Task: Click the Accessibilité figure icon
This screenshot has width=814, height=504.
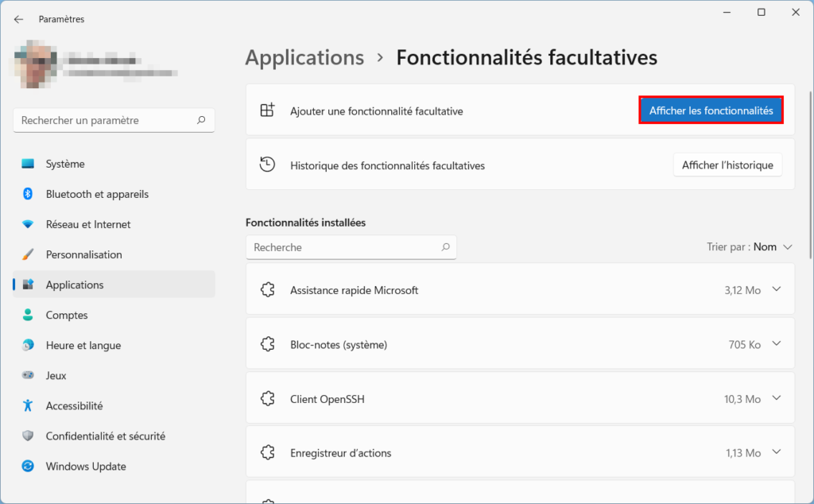Action: 28,405
